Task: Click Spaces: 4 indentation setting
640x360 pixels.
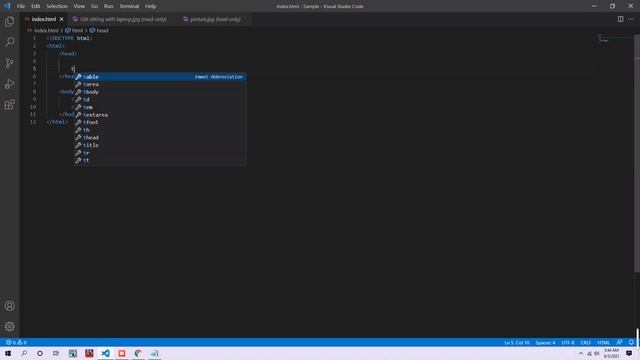Action: click(x=545, y=342)
